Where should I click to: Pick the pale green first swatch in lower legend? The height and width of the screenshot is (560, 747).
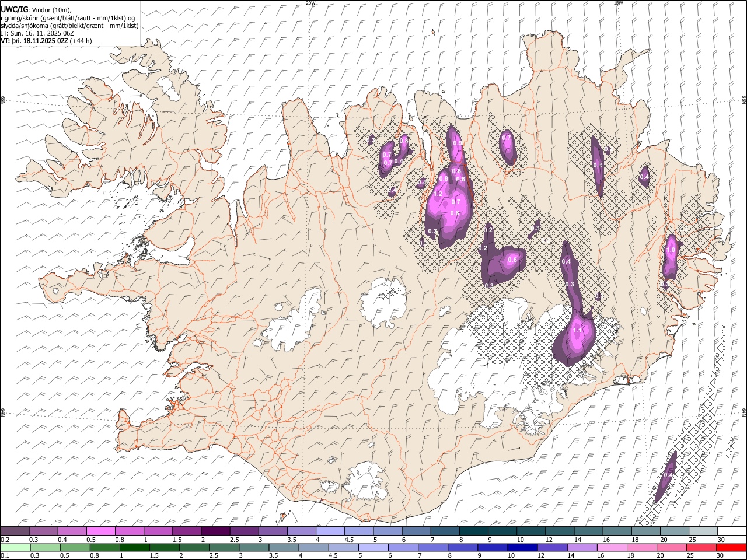pos(15,547)
